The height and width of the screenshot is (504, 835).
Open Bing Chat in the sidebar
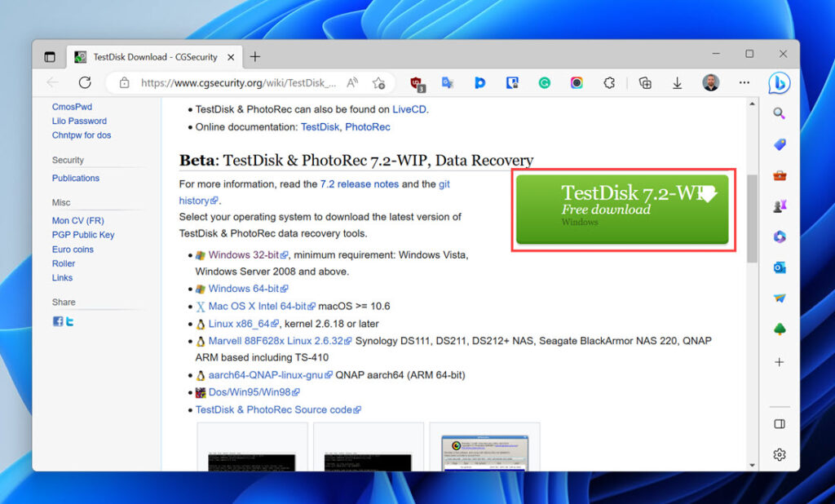pos(781,82)
